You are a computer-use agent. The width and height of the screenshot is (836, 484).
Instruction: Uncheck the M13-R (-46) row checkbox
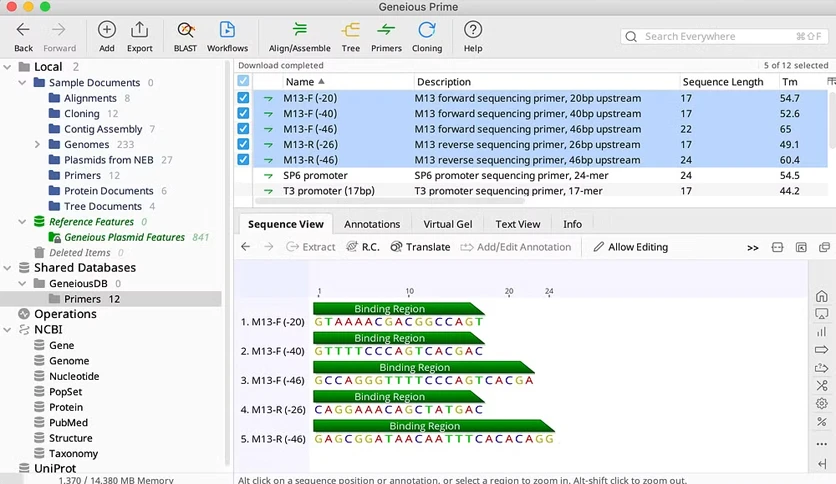[243, 160]
